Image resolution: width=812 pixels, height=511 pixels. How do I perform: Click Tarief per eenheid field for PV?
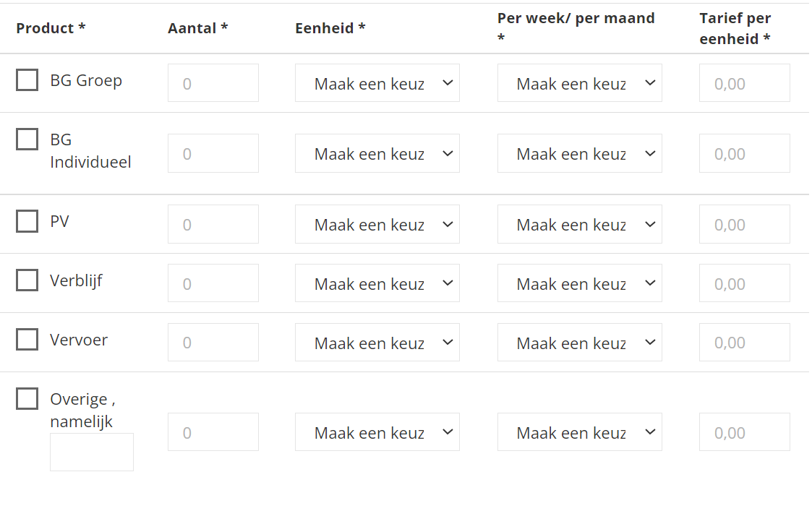tap(744, 224)
